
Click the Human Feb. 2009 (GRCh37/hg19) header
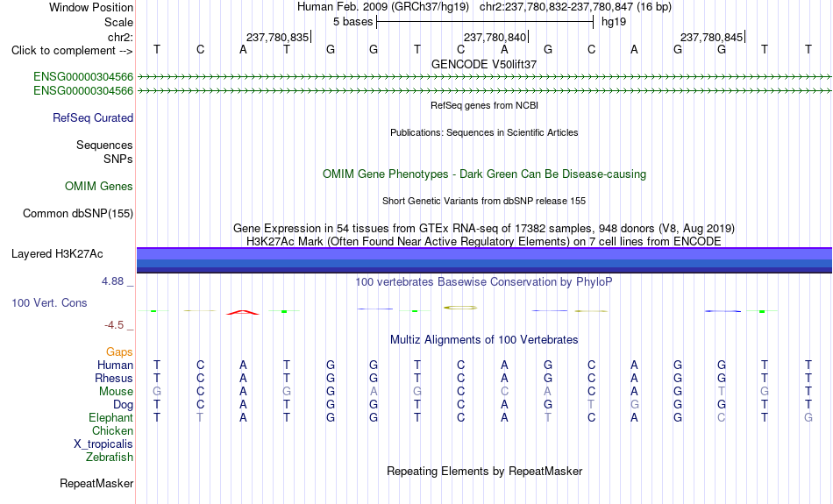pyautogui.click(x=383, y=7)
